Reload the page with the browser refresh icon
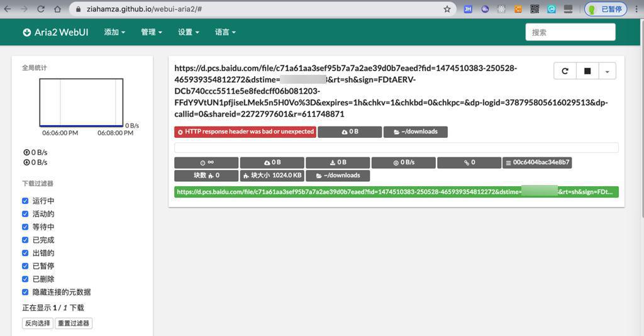Screen dimensions: 644x336 point(41,9)
